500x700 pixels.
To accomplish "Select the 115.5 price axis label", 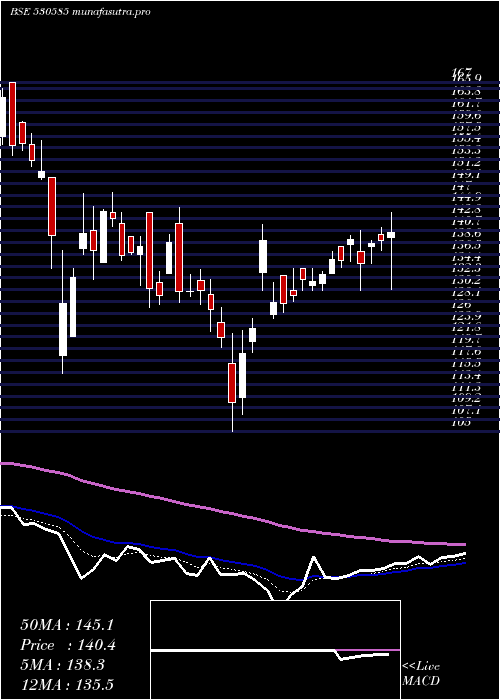I will [466, 363].
